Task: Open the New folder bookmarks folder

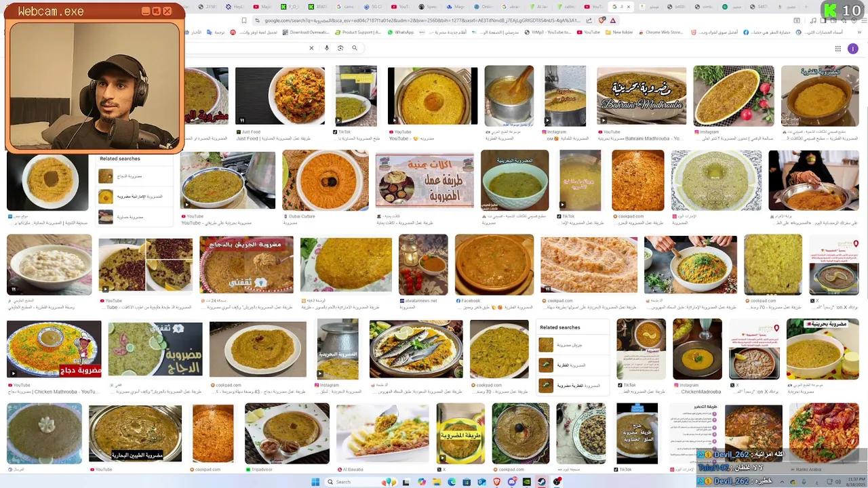Action: point(619,32)
